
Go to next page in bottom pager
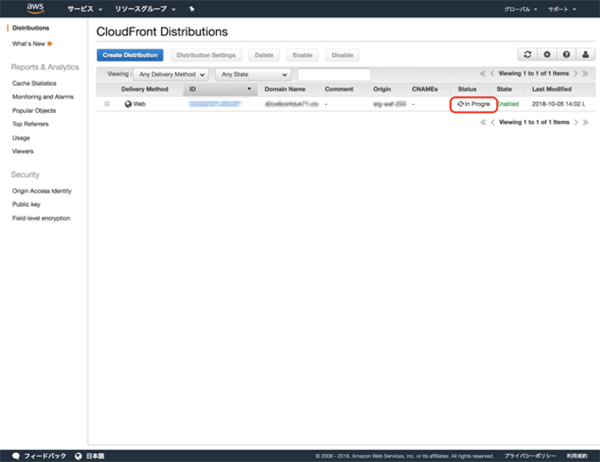coord(576,122)
